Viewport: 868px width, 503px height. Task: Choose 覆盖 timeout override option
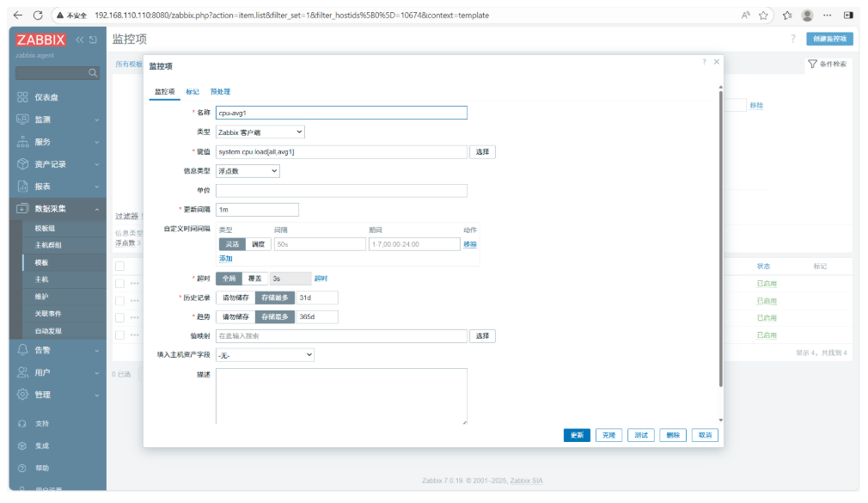[x=254, y=278]
